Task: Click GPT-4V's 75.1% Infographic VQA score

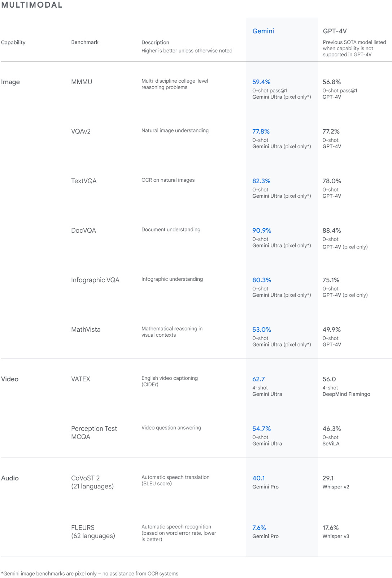Action: point(331,280)
